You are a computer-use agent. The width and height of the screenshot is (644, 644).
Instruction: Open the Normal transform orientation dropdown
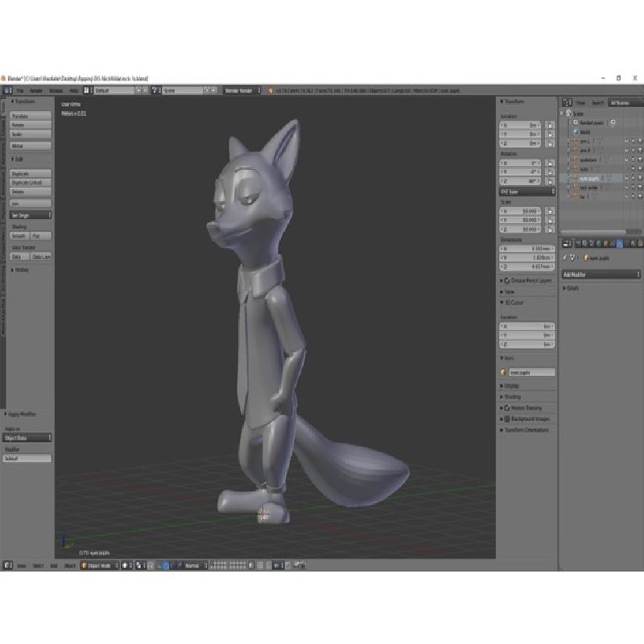196,566
